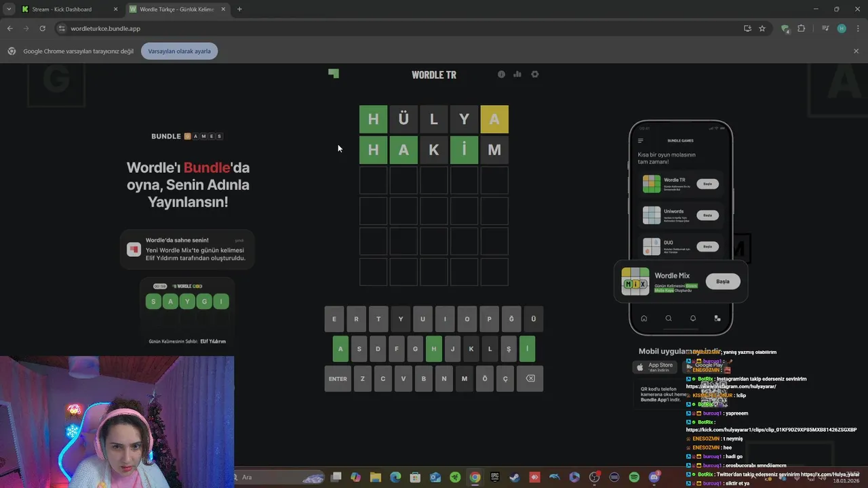This screenshot has height=488, width=868.
Task: Open Discord from the taskbar
Action: pyautogui.click(x=654, y=477)
